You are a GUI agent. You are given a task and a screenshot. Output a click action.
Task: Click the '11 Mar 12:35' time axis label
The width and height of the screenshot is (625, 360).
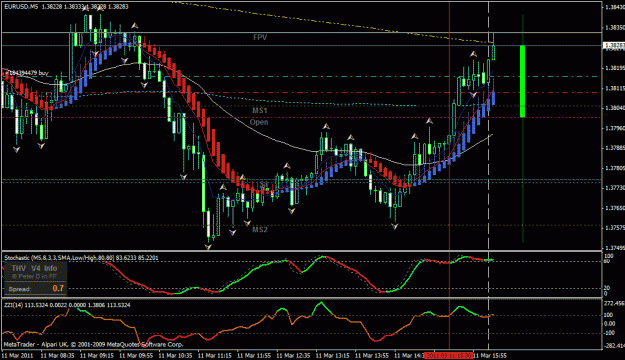click(293, 355)
